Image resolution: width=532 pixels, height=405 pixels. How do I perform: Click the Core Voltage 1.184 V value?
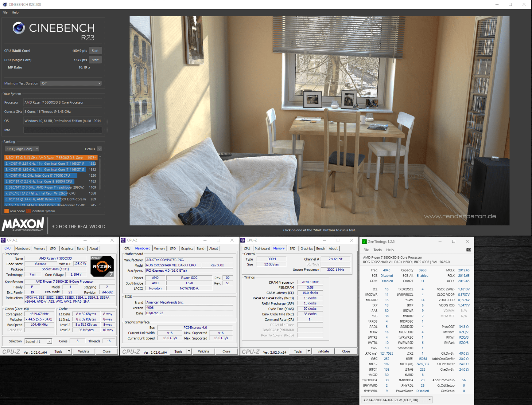[76, 274]
